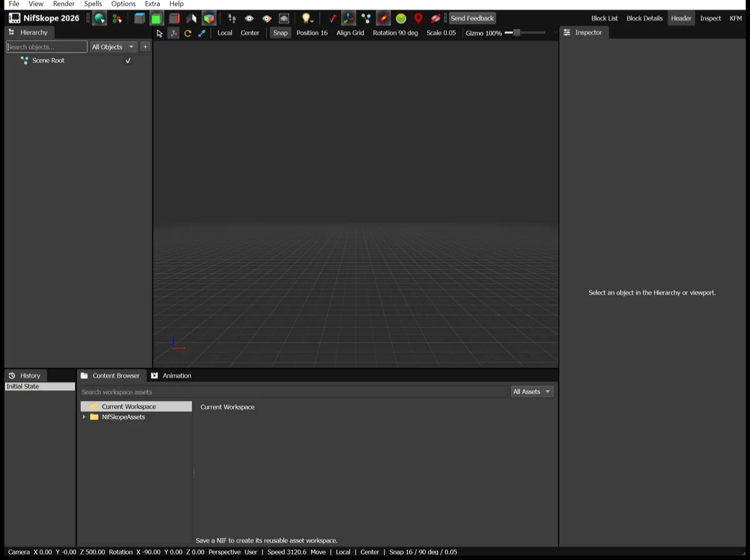Toggle the red-yellow collision display icon
This screenshot has width=750, height=560.
pos(384,19)
